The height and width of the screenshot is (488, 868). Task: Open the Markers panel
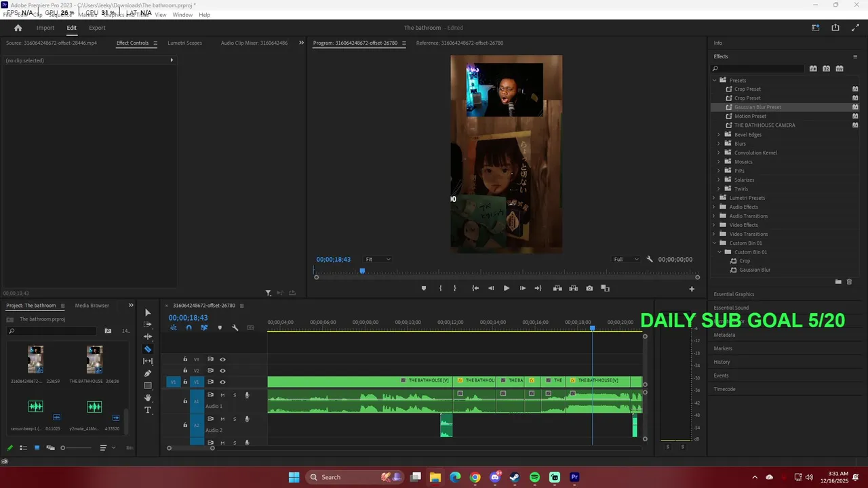pos(723,348)
